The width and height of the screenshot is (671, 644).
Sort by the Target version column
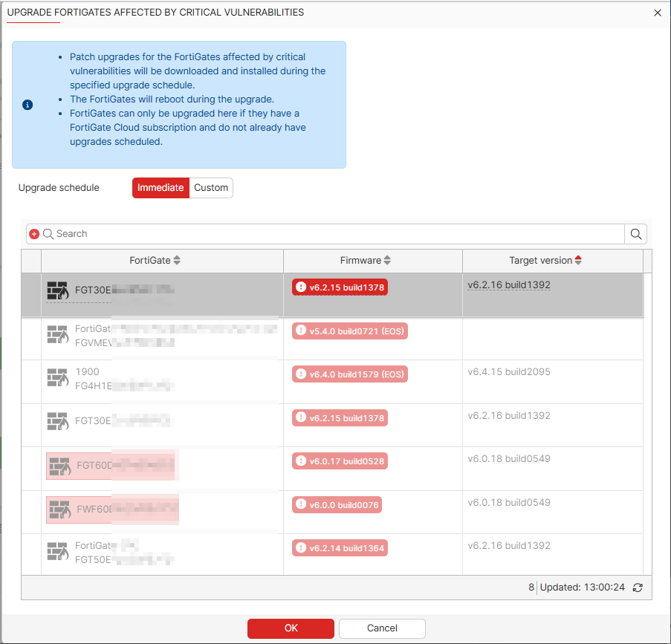(x=545, y=260)
